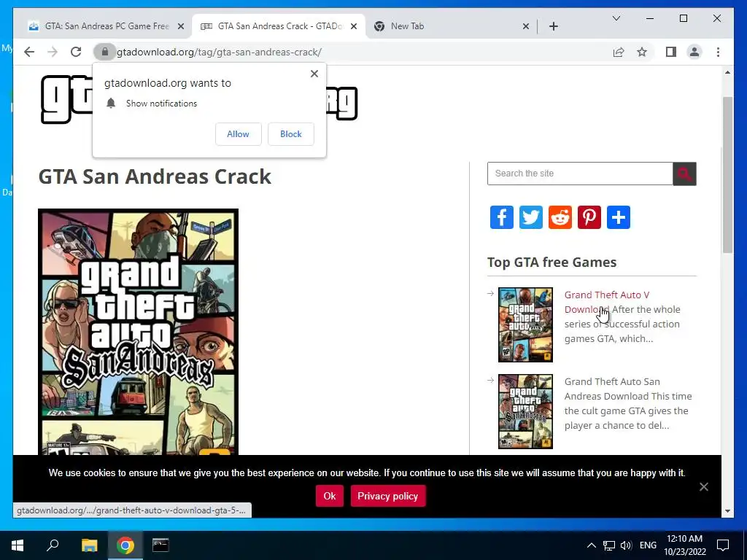The width and height of the screenshot is (747, 560).
Task: Close the cookie banner with X
Action: [704, 486]
